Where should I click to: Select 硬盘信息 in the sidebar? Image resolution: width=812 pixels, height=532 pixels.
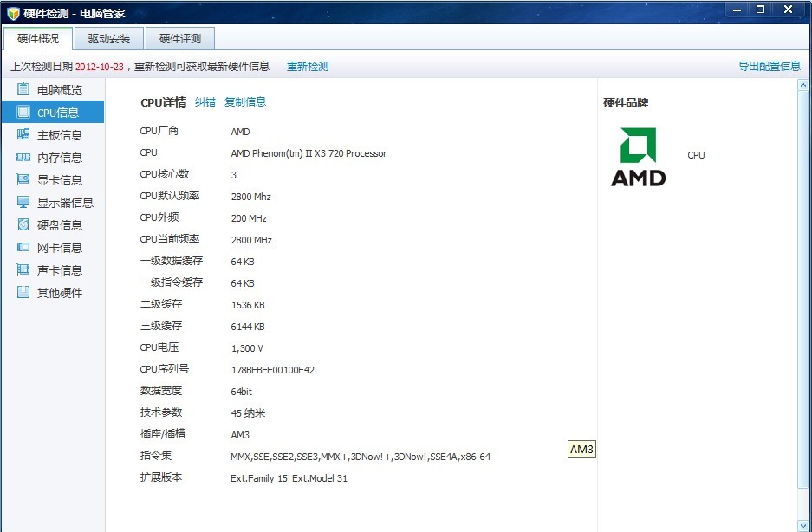(53, 224)
